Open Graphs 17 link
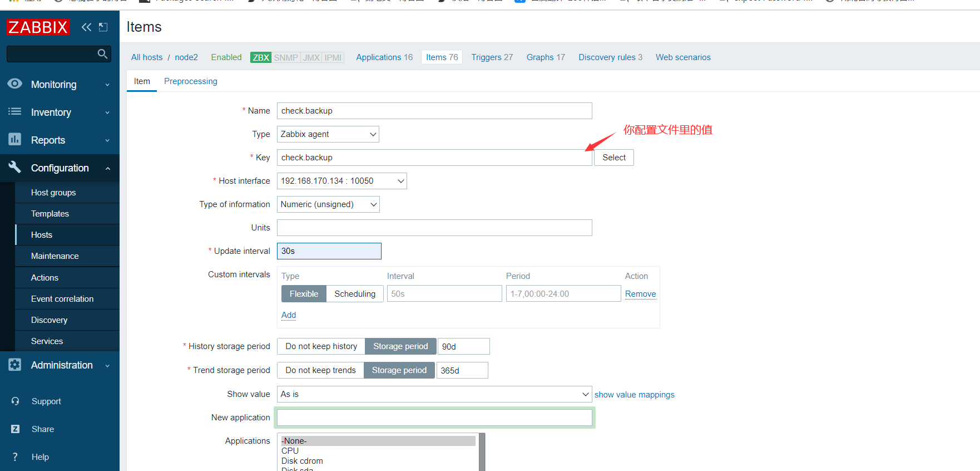The width and height of the screenshot is (980, 471). [546, 57]
